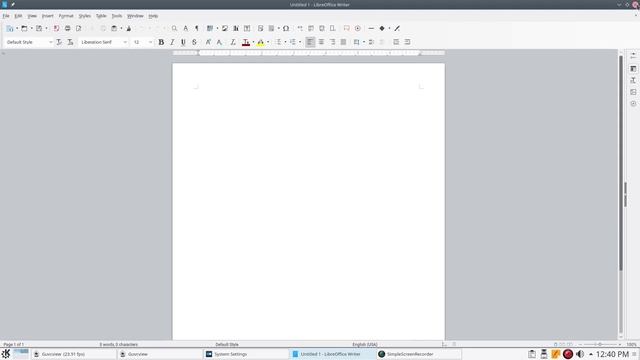This screenshot has height=360, width=640.
Task: Select Align Left
Action: pyautogui.click(x=310, y=42)
